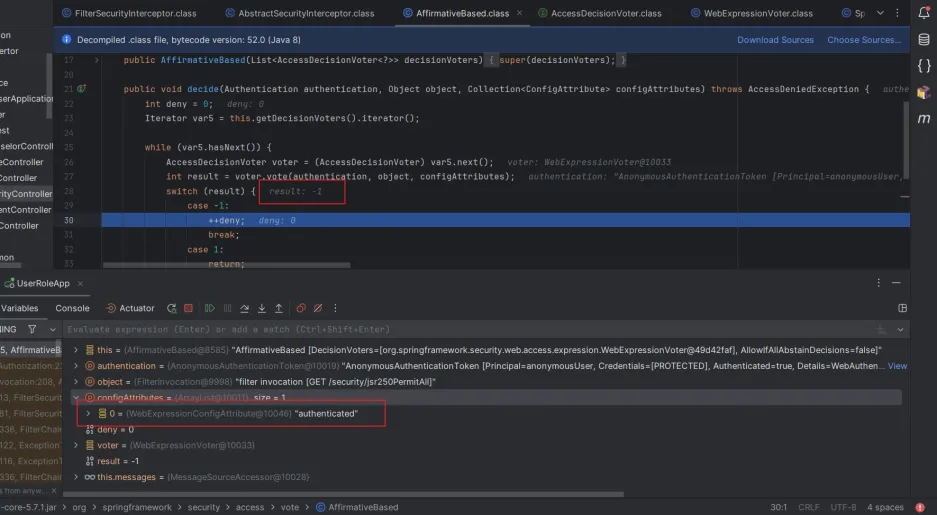Image resolution: width=937 pixels, height=515 pixels.
Task: Open the Maven tool window
Action: (x=923, y=118)
